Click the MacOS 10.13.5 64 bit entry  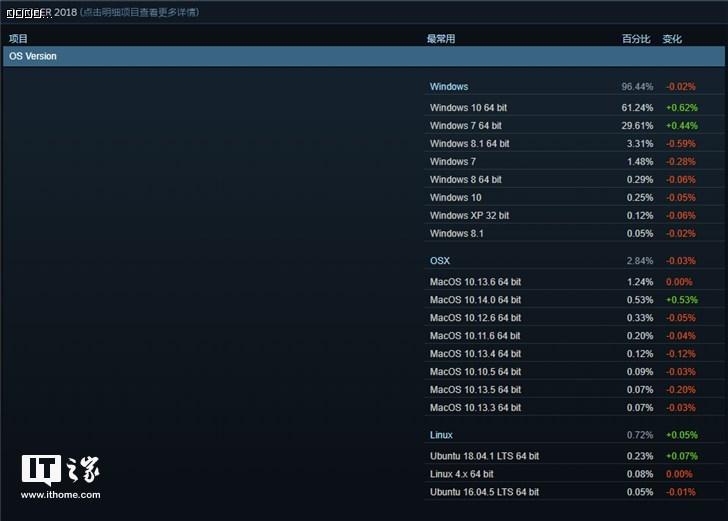point(475,390)
